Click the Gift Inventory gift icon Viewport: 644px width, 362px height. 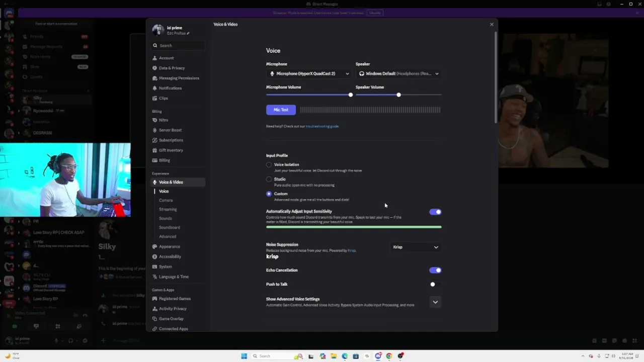click(x=155, y=150)
